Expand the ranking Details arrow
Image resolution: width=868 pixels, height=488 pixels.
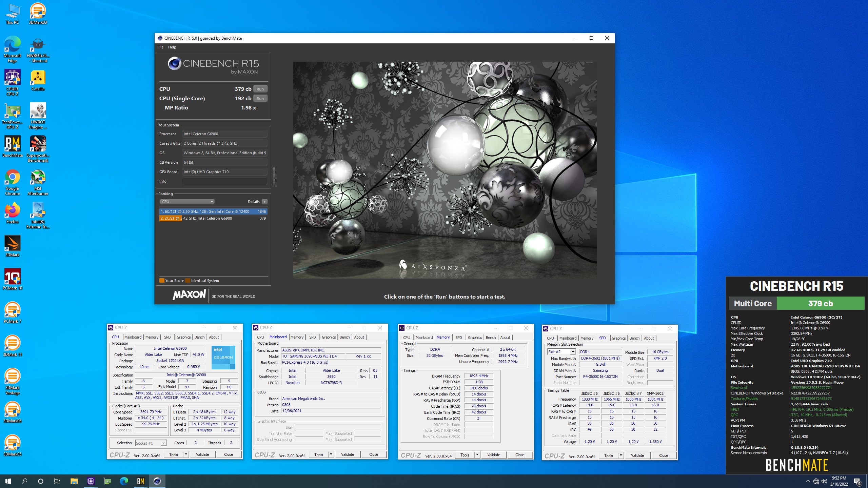point(265,202)
